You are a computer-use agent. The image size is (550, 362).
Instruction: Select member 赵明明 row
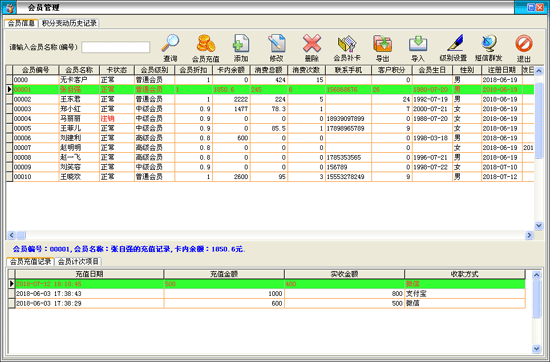[x=270, y=148]
